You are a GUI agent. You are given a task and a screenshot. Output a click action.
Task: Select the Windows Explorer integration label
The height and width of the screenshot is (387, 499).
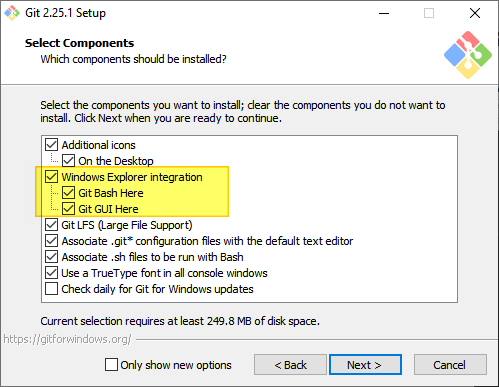[x=132, y=177]
